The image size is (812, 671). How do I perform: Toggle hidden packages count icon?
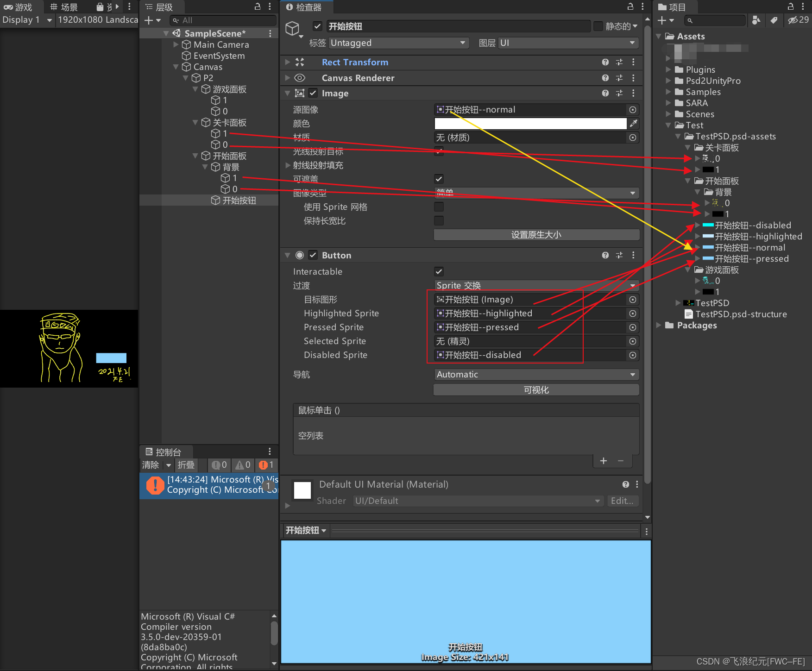[798, 20]
